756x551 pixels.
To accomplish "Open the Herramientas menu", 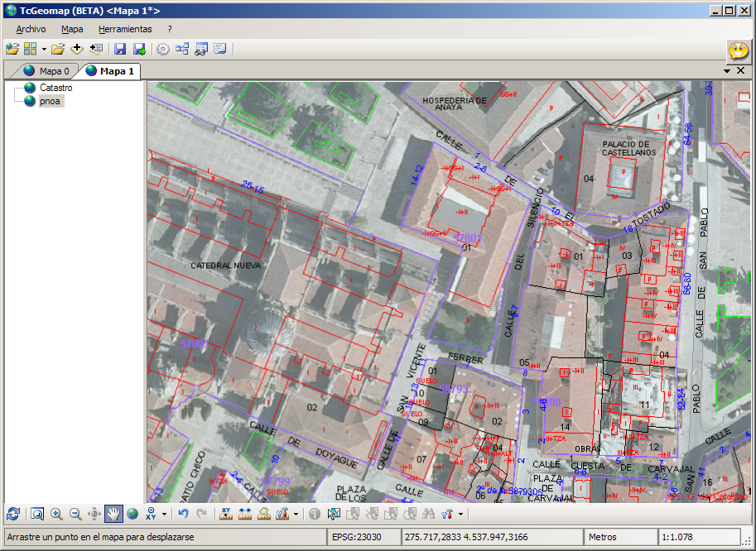I will click(124, 29).
